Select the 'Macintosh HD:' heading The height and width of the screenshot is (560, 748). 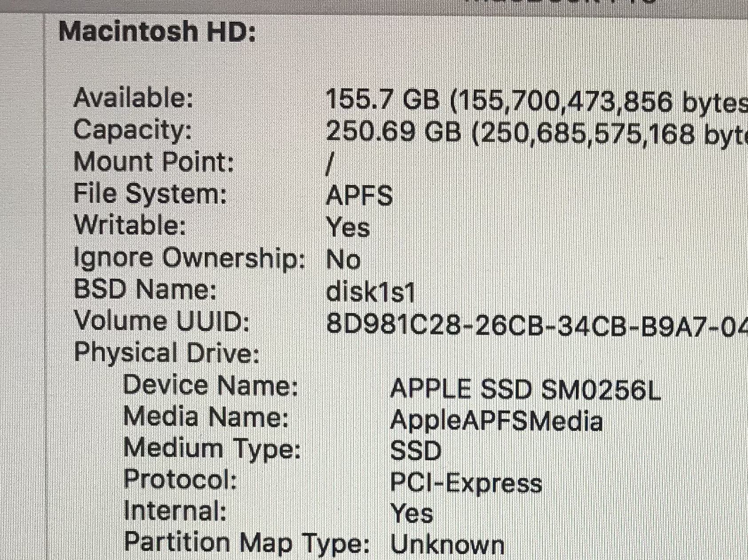(x=157, y=32)
